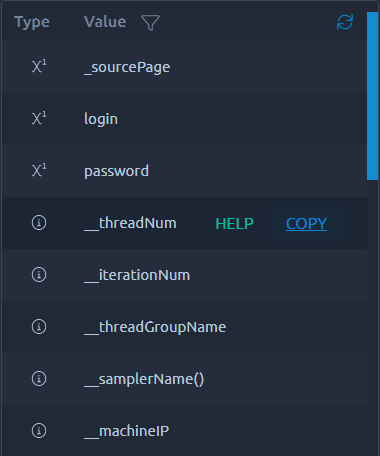Click the Value column header
This screenshot has width=380, height=456.
coord(105,22)
